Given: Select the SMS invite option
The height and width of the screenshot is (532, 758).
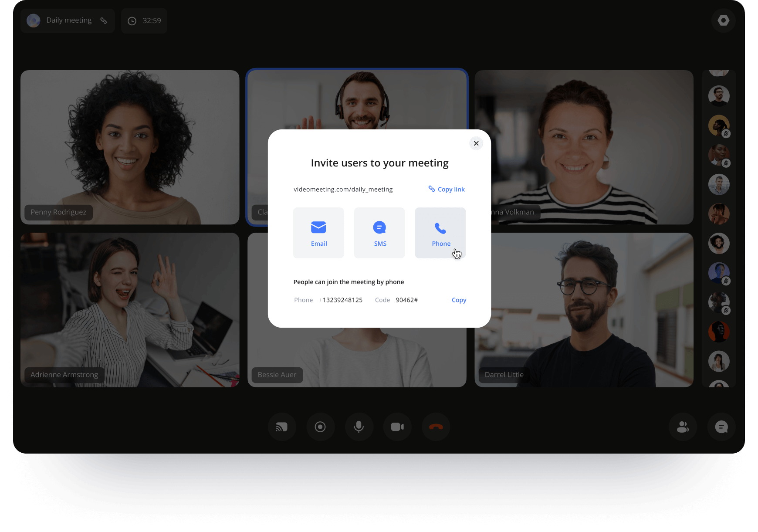Looking at the screenshot, I should 379,233.
